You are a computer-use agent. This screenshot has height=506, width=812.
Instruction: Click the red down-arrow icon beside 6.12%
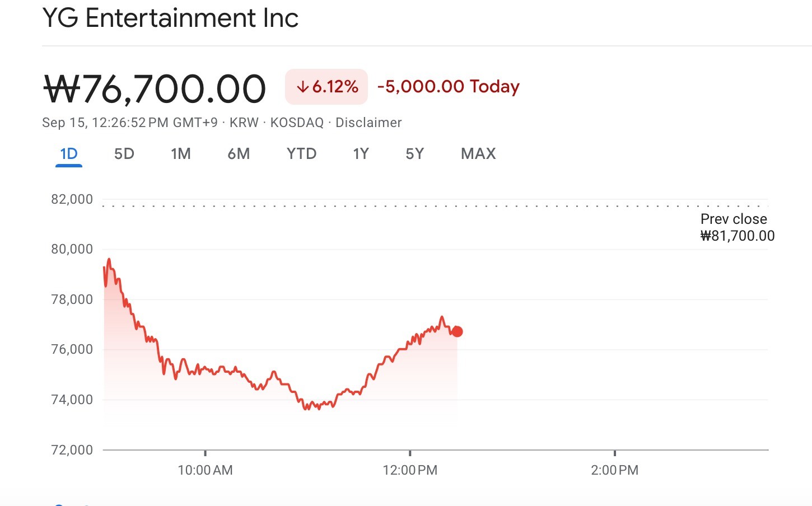point(303,87)
